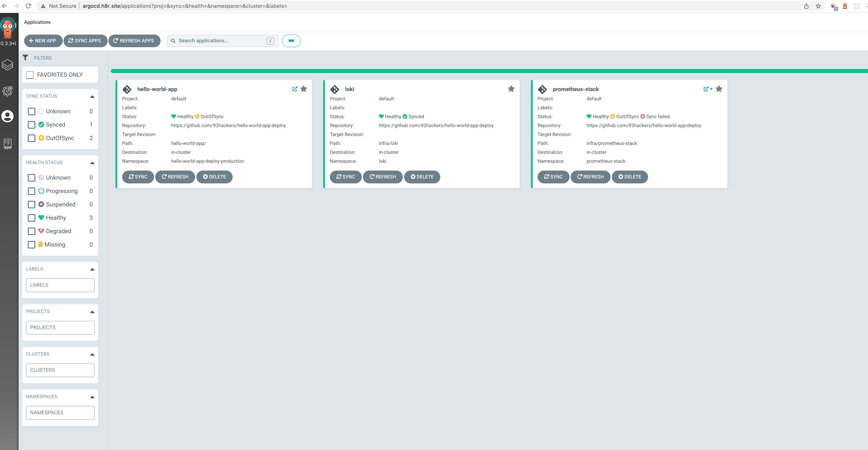The height and width of the screenshot is (450, 868).
Task: Click the Argo CD octopus logo
Action: pos(8,28)
